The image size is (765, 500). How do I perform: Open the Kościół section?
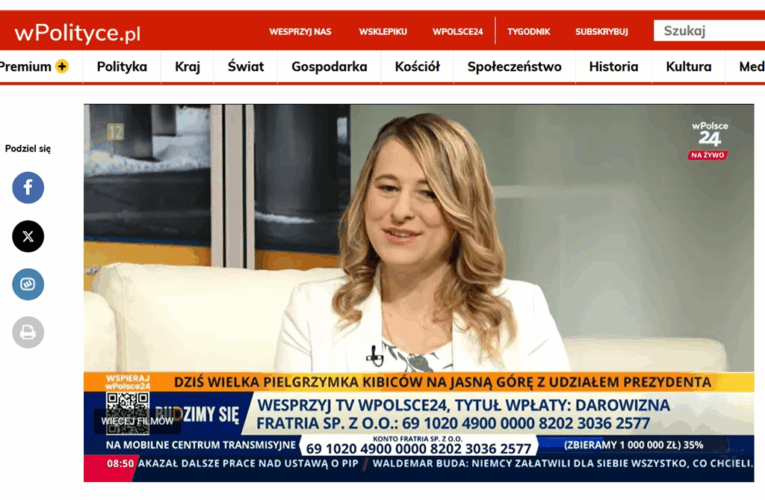click(x=417, y=66)
